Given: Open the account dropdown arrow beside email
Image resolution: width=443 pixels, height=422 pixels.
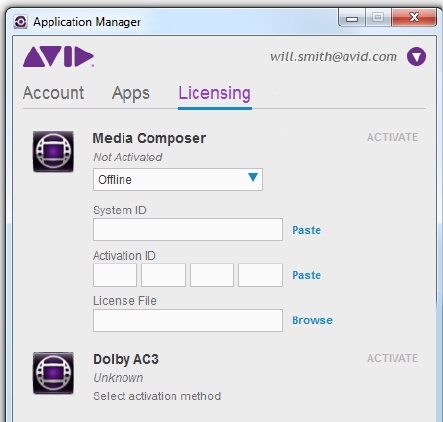Looking at the screenshot, I should 416,57.
